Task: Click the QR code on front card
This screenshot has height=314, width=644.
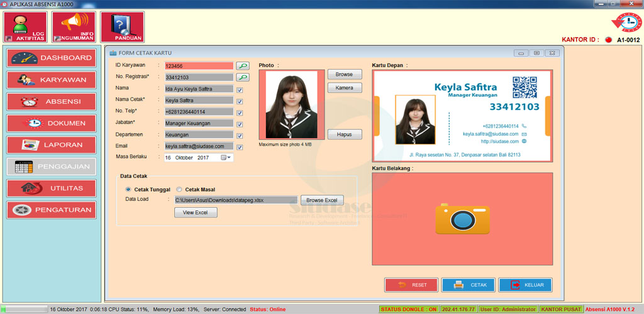Action: (525, 88)
